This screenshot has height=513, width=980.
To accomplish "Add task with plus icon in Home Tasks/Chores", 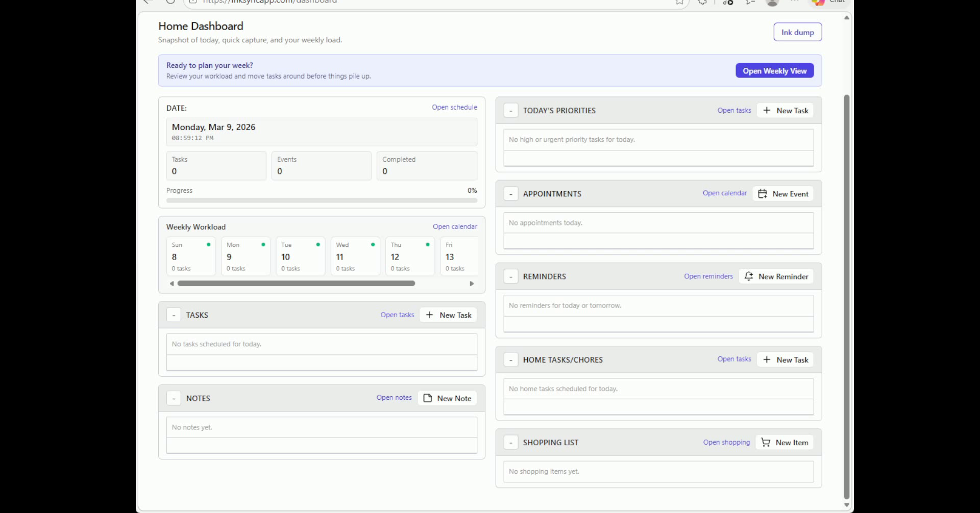I will 768,360.
